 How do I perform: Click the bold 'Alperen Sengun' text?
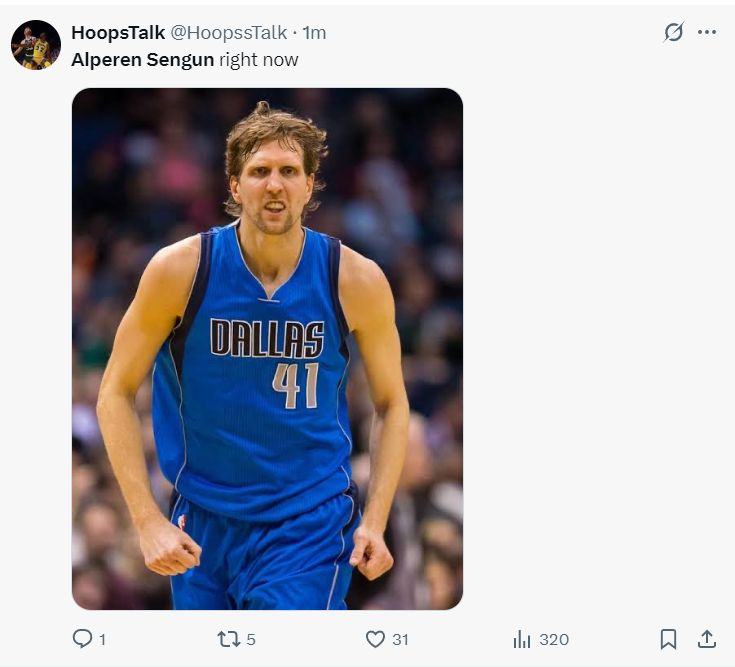(142, 60)
